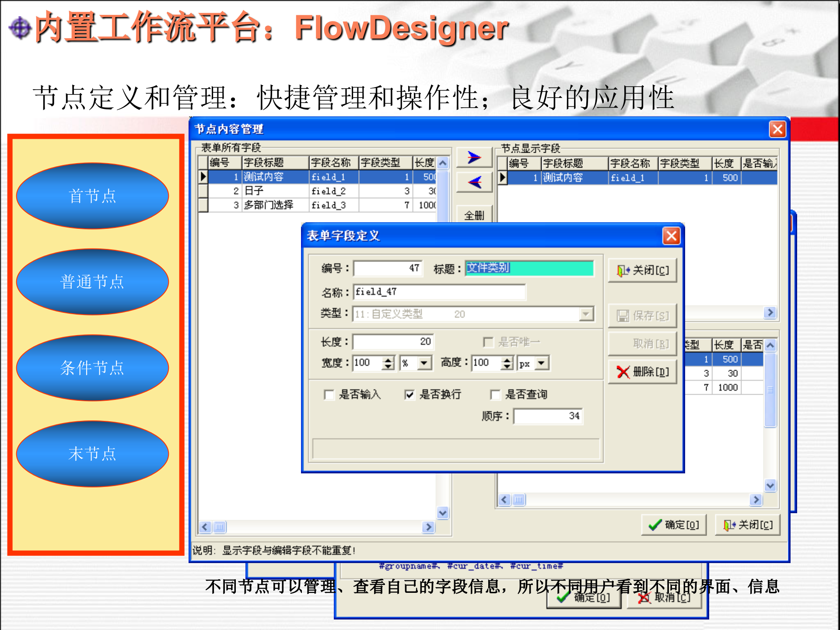
Task: Check the 是否查询 checkbox
Action: pyautogui.click(x=495, y=395)
